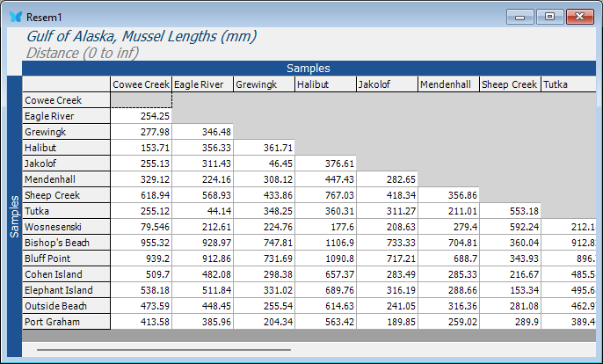Screen dimensions: 603x364
Task: Click the Jakolof column header
Action: [387, 84]
